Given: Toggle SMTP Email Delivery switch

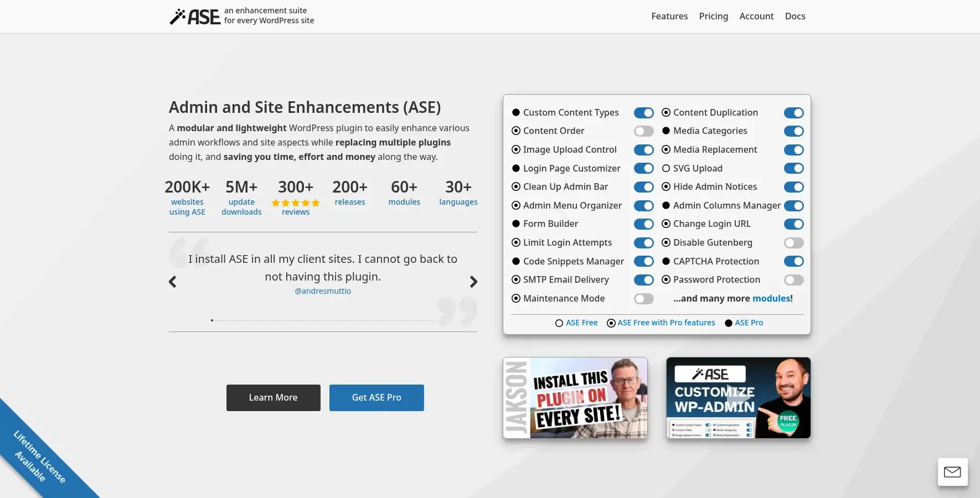Looking at the screenshot, I should tap(644, 280).
